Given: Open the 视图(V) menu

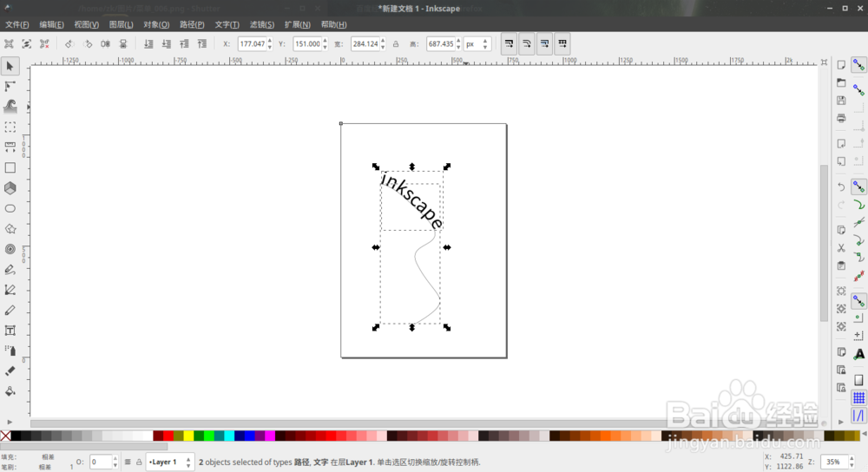Looking at the screenshot, I should pyautogui.click(x=86, y=24).
